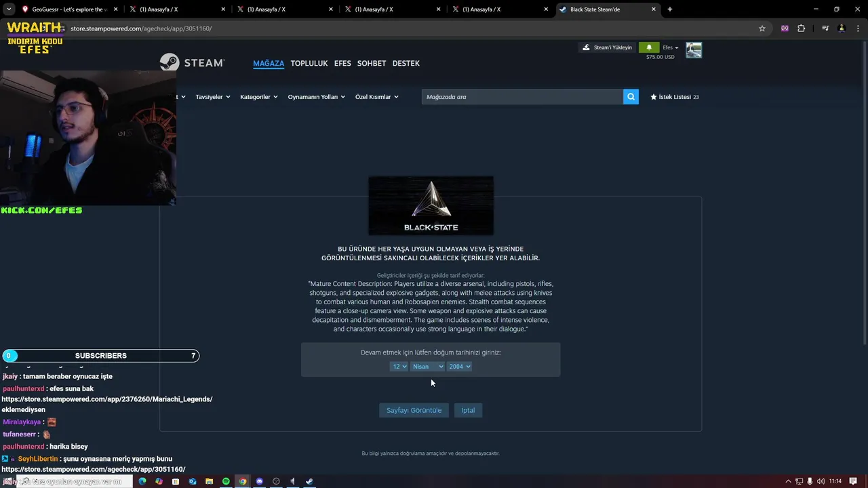Click the İptal cancel button
Screen dimensions: 868x488
[468, 410]
